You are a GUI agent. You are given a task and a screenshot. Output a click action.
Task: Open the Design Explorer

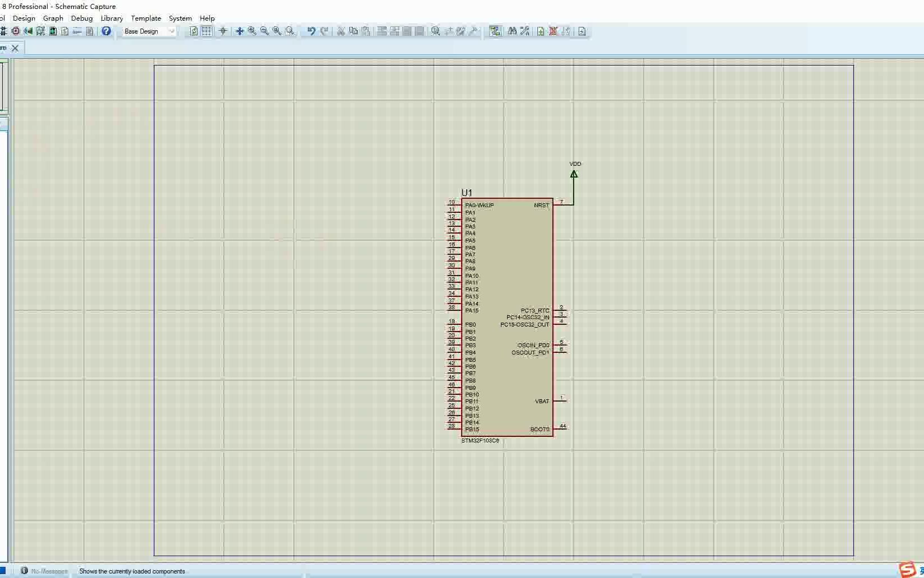pos(495,31)
